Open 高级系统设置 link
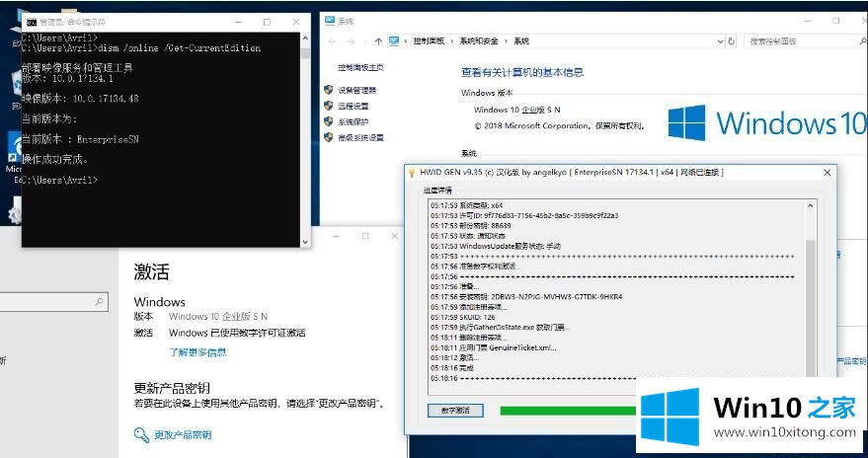The width and height of the screenshot is (868, 458). (x=361, y=138)
